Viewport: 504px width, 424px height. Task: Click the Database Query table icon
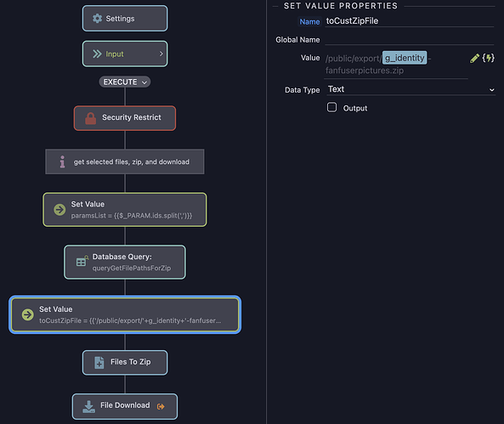[82, 262]
